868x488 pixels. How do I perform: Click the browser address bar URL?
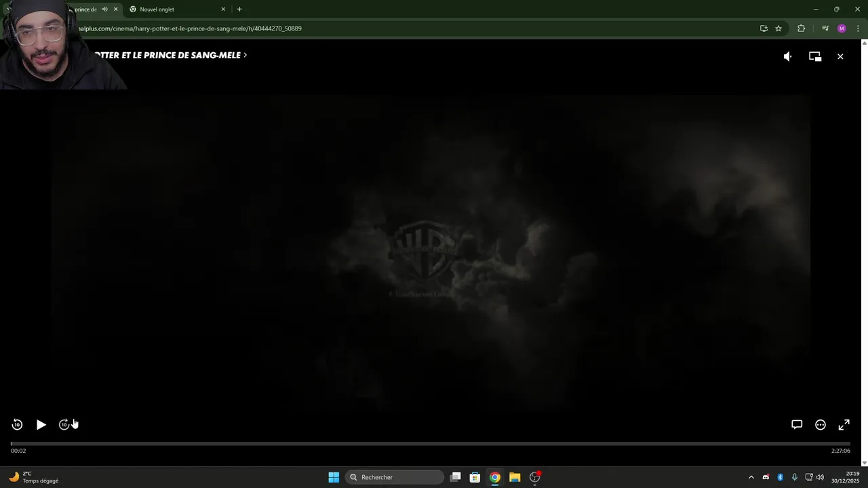tap(190, 28)
